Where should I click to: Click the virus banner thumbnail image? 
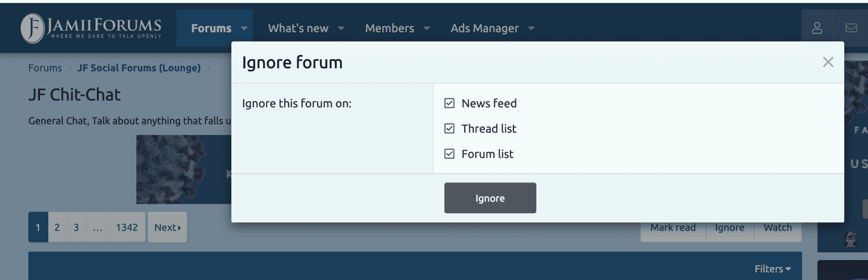tap(184, 169)
